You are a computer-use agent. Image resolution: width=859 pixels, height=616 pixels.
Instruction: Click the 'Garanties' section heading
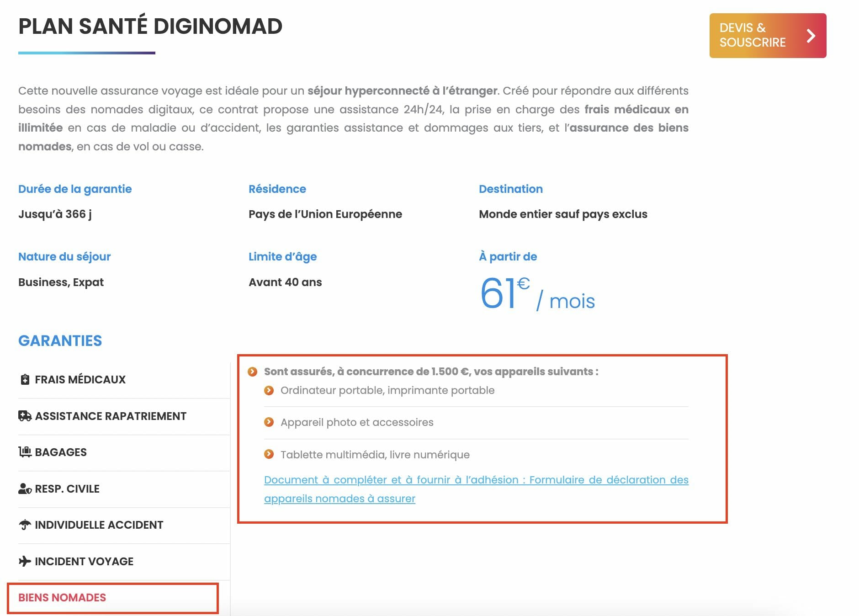(60, 341)
